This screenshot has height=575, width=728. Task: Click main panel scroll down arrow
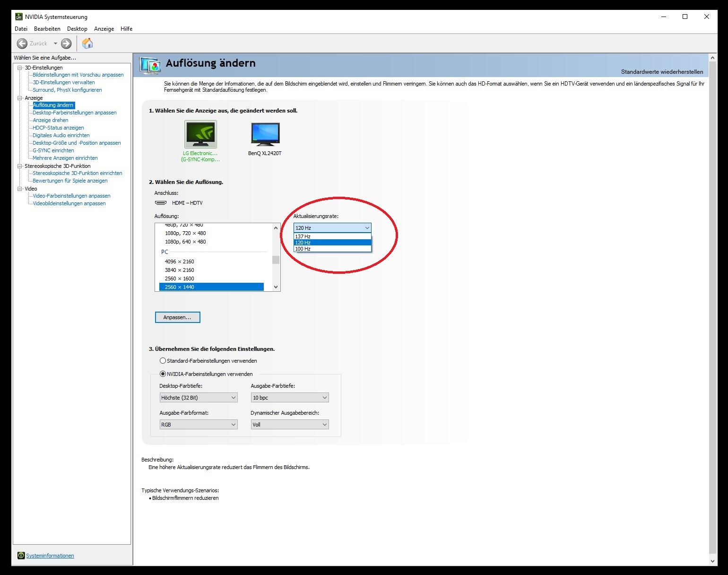coord(713,561)
